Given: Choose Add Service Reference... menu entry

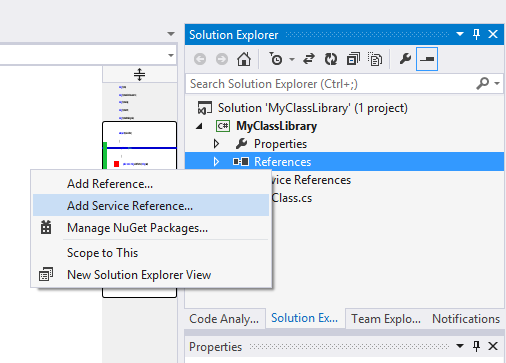Looking at the screenshot, I should click(151, 205).
